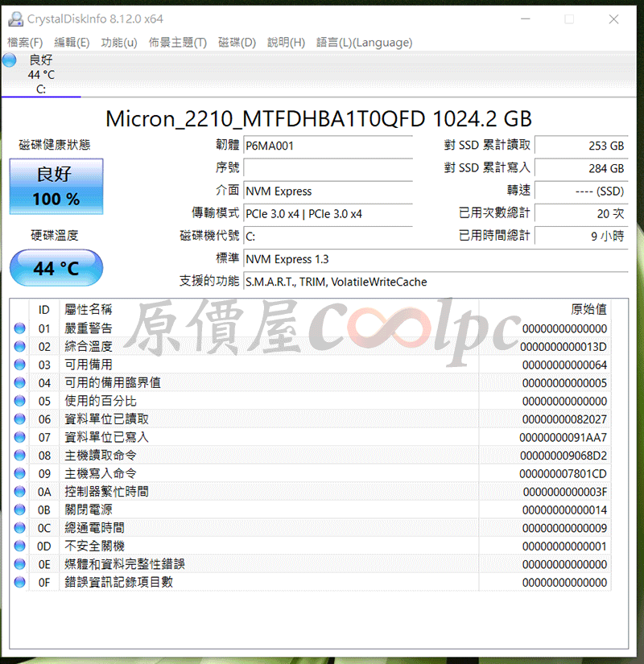This screenshot has width=644, height=664.
Task: Click the 良好 100% health status button
Action: coord(56,187)
